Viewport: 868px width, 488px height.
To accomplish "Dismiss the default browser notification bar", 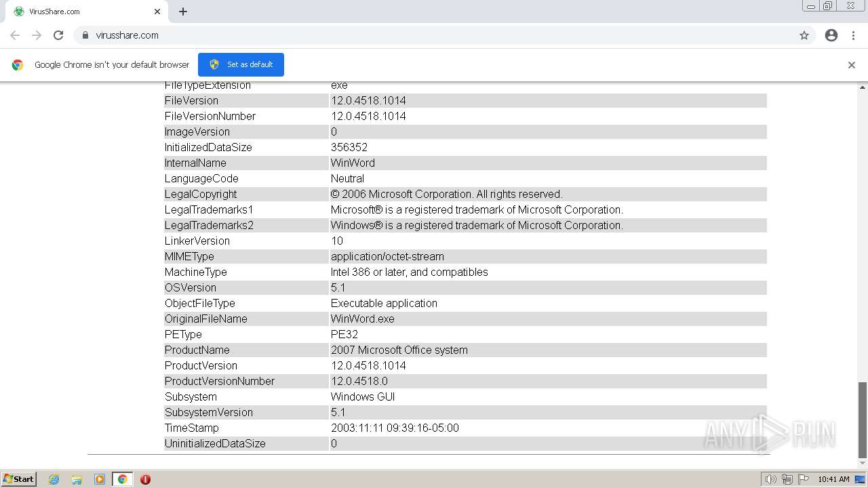I will [852, 65].
